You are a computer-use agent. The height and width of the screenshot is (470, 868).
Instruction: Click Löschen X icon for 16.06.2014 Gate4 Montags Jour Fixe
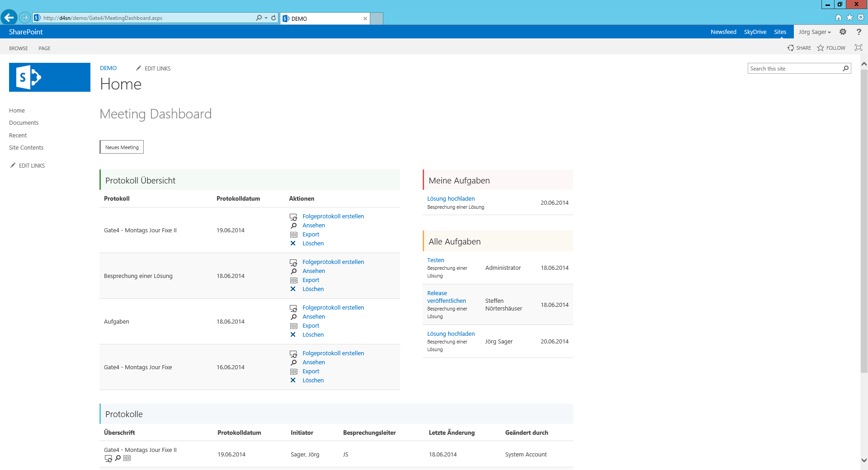point(293,380)
